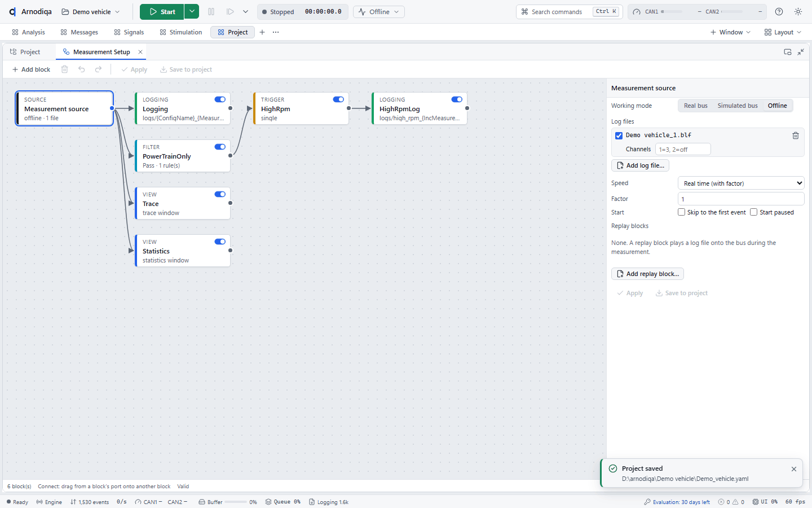Viewport: 812px width, 508px height.
Task: Click the Engine status indicator
Action: point(49,502)
